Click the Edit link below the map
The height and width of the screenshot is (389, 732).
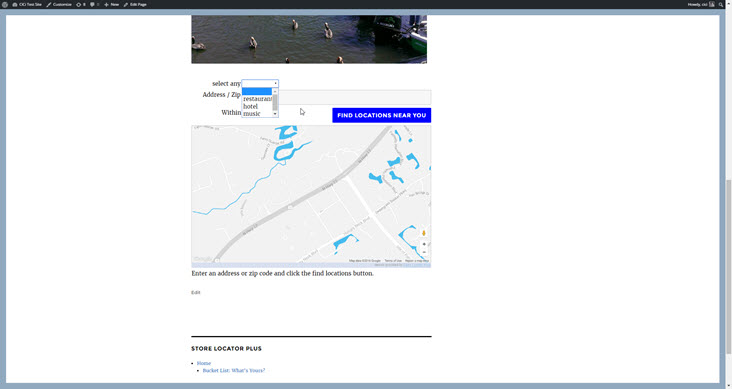196,292
